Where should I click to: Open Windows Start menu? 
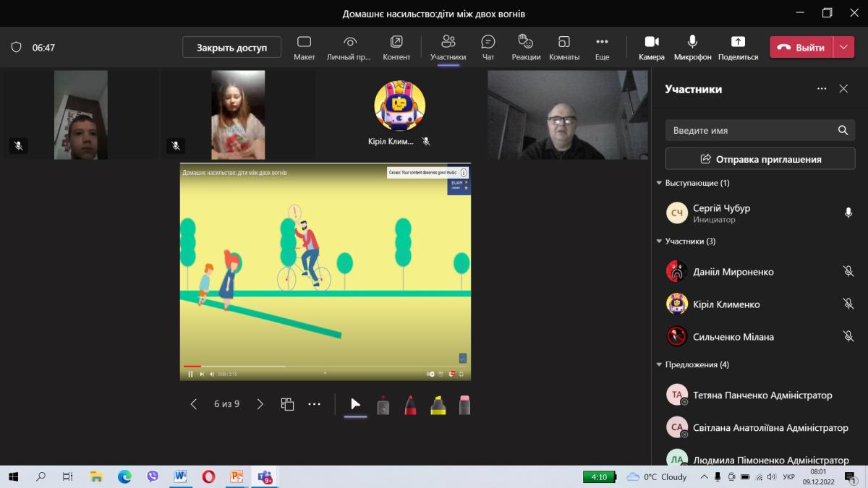pos(13,476)
